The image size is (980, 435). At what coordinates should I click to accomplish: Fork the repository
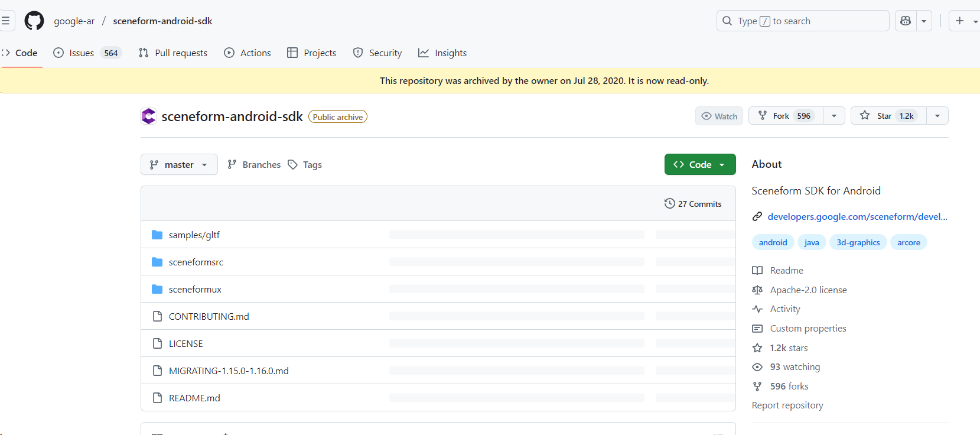(x=786, y=116)
